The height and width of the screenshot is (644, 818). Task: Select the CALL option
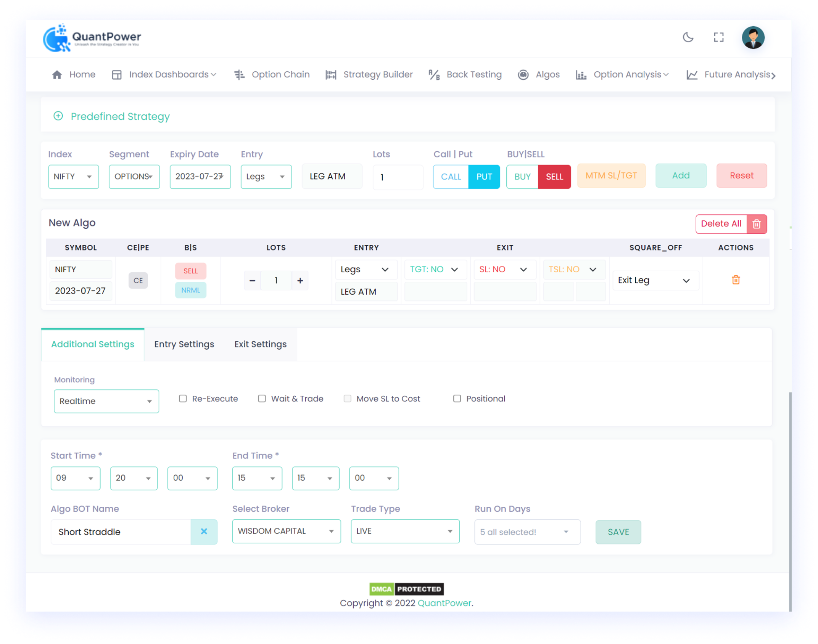[451, 177]
